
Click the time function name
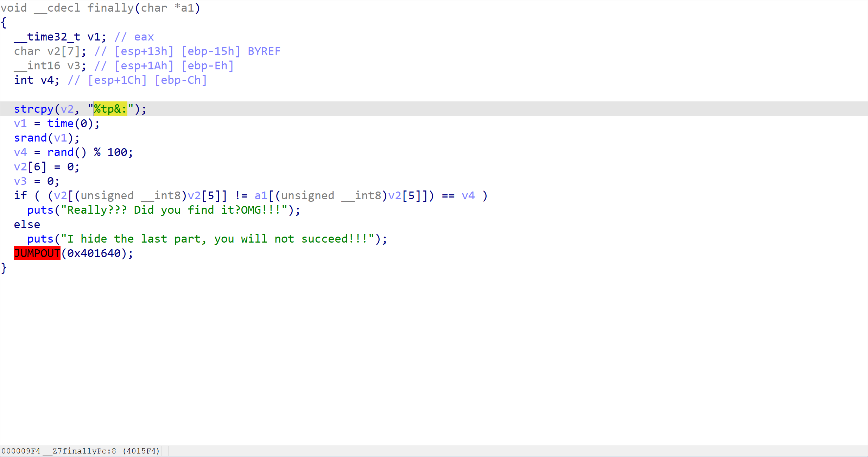(60, 123)
